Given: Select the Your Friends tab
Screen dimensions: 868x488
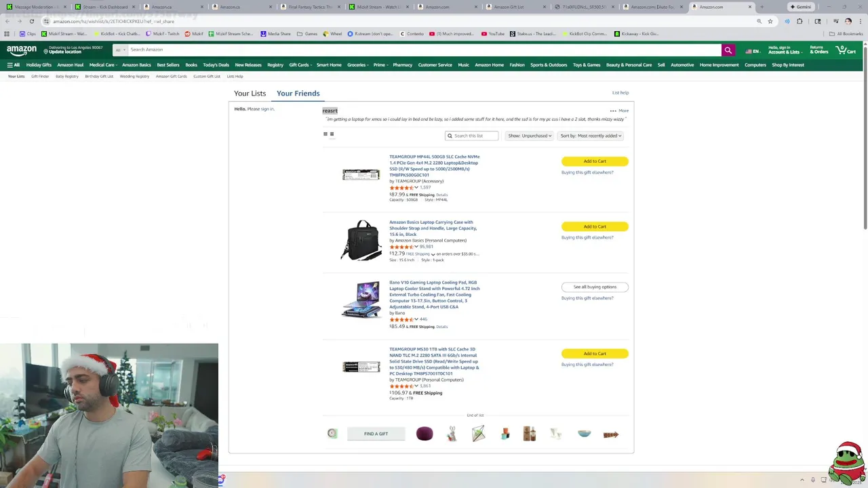Looking at the screenshot, I should 298,93.
